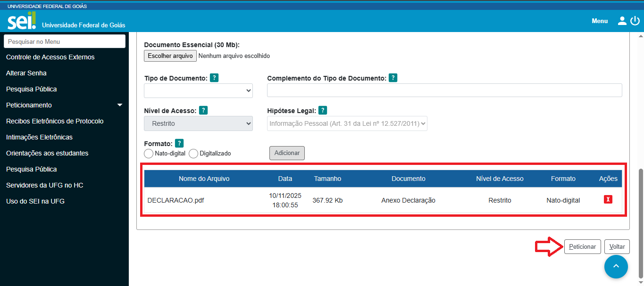Screen dimensions: 644x286
Task: Click the blue scroll-to-top arrow button
Action: tap(616, 267)
